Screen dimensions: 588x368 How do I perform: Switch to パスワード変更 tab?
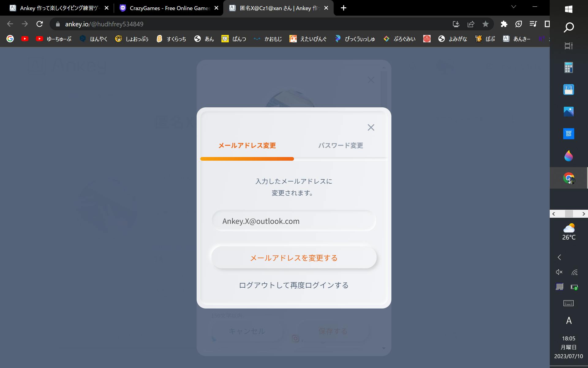(x=341, y=145)
